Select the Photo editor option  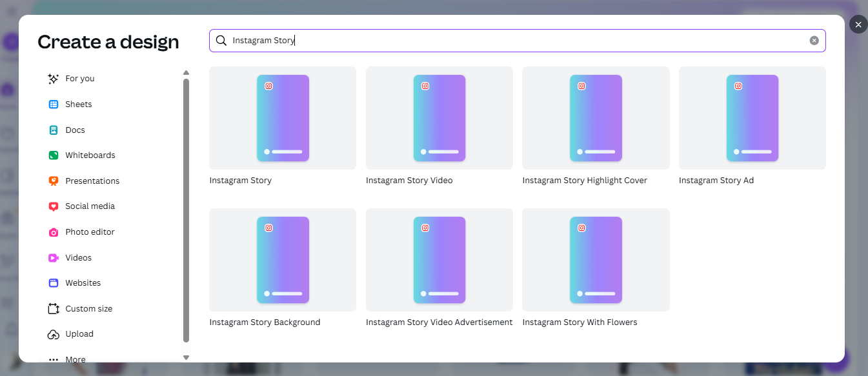click(89, 232)
